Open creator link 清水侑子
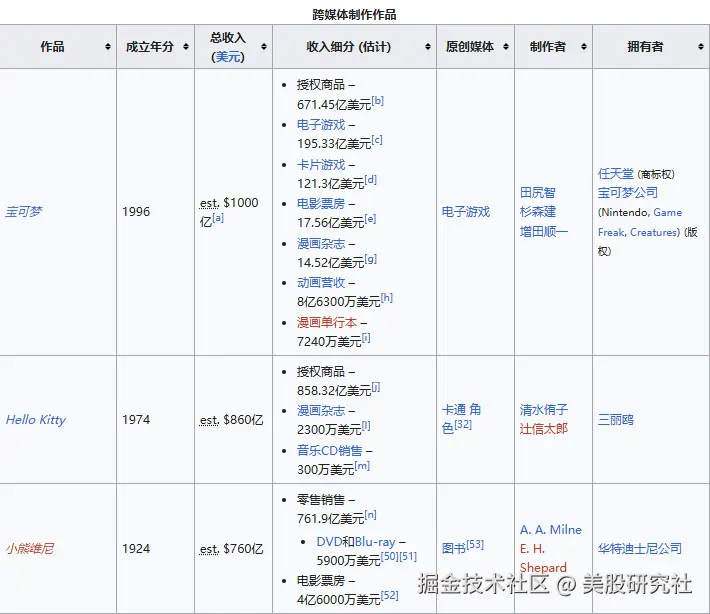The height and width of the screenshot is (614, 710). coord(543,410)
